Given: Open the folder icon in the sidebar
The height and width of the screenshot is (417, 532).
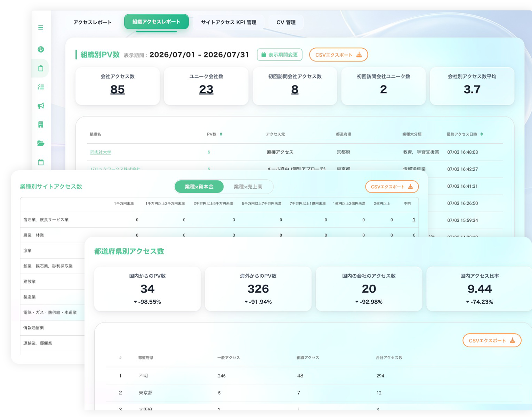Looking at the screenshot, I should tap(41, 143).
